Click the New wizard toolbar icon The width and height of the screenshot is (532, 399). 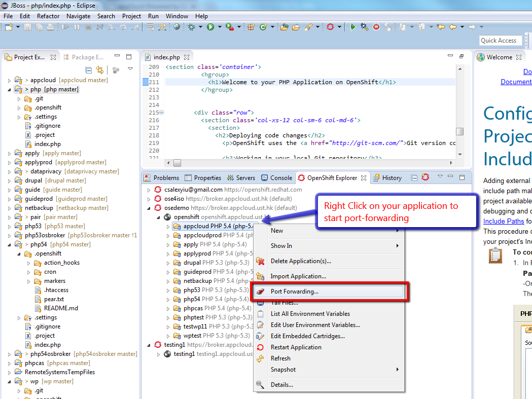9,27
